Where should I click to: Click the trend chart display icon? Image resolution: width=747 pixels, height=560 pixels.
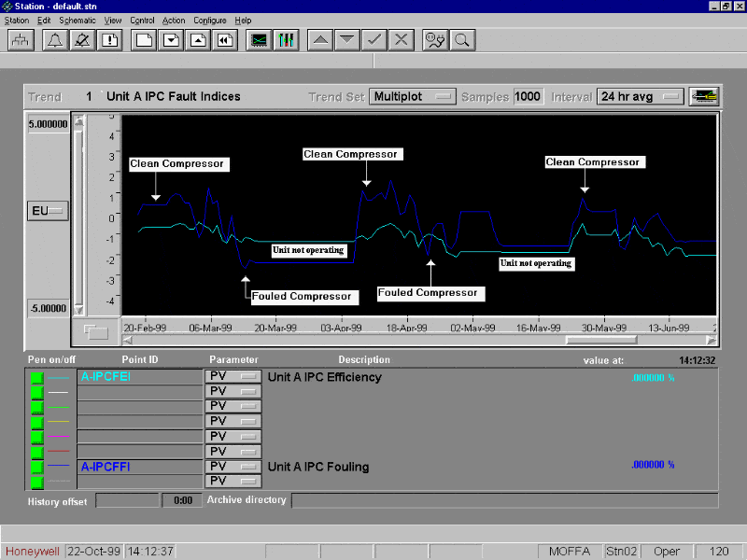[259, 40]
